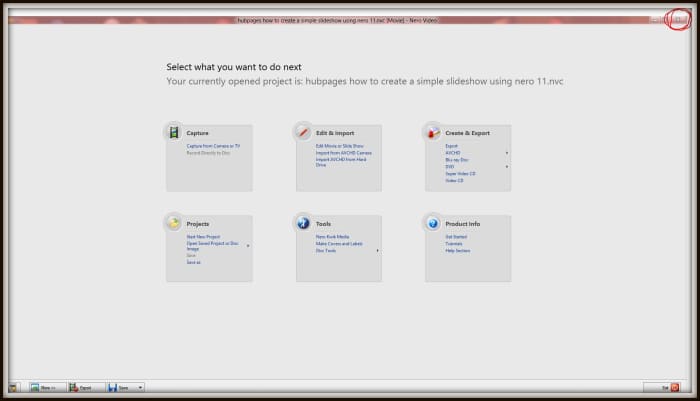Click the Tools panel heading
Viewport: 700px width, 401px height.
(x=323, y=224)
